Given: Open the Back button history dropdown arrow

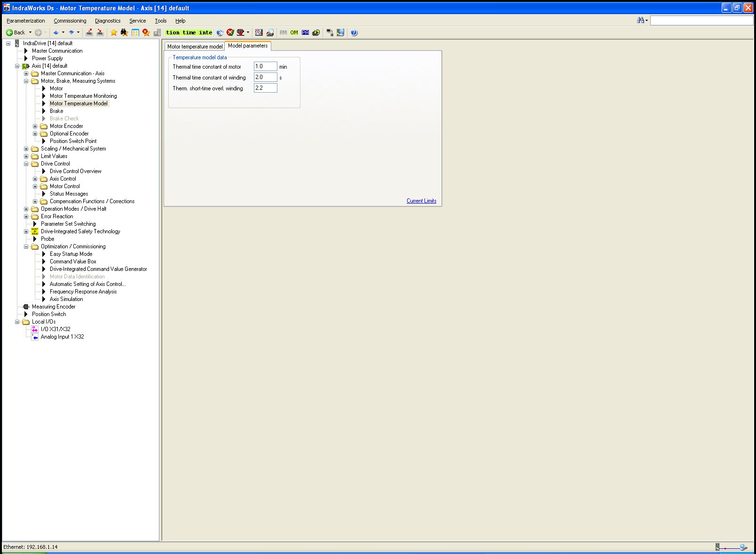Looking at the screenshot, I should (30, 32).
